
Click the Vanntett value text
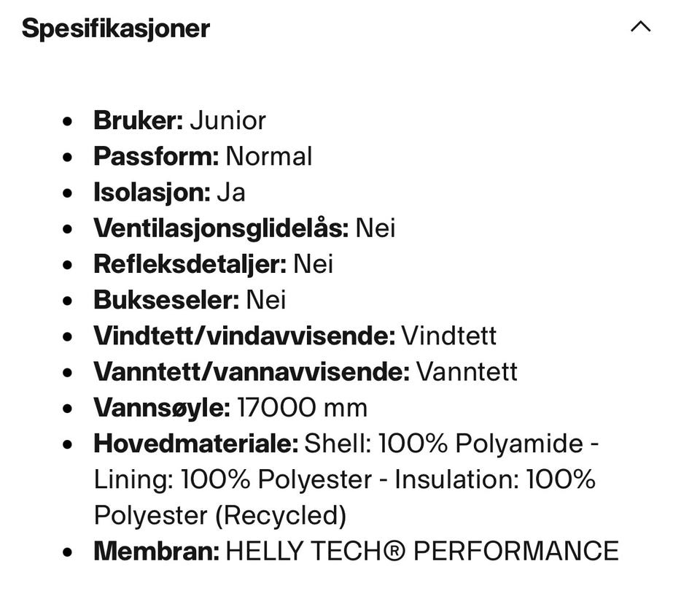(x=467, y=371)
